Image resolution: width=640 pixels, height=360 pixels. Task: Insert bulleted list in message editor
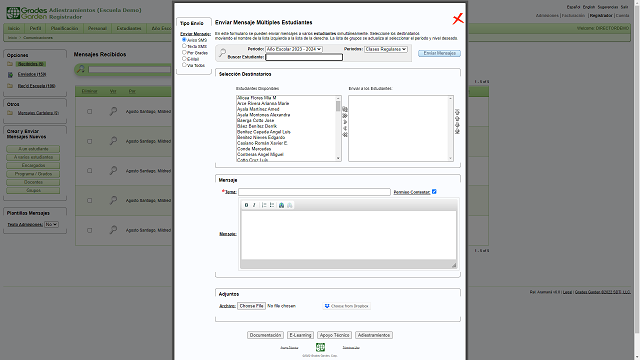[x=272, y=205]
